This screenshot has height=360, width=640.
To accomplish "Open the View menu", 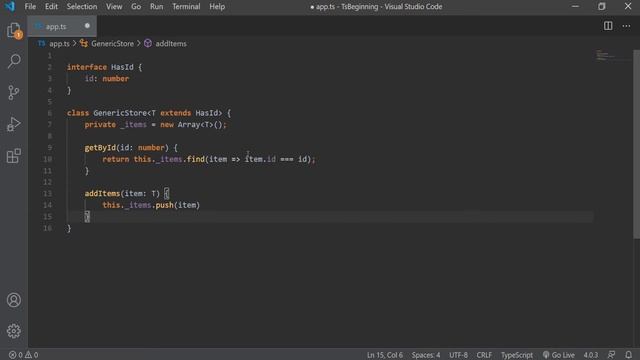I will coord(114,7).
